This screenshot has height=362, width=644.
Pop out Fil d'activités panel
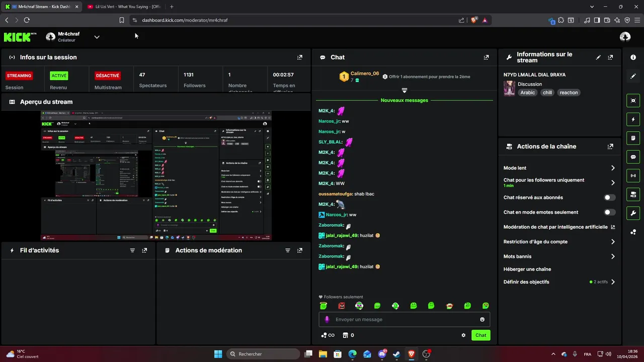144,250
